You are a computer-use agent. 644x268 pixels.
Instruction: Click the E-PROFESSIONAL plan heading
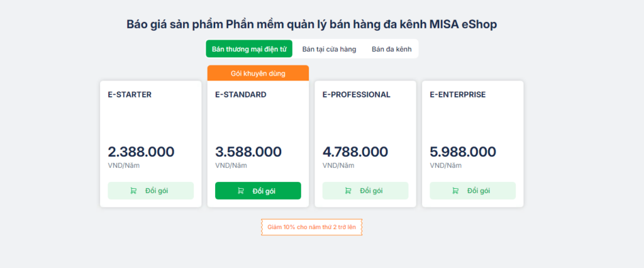(357, 94)
